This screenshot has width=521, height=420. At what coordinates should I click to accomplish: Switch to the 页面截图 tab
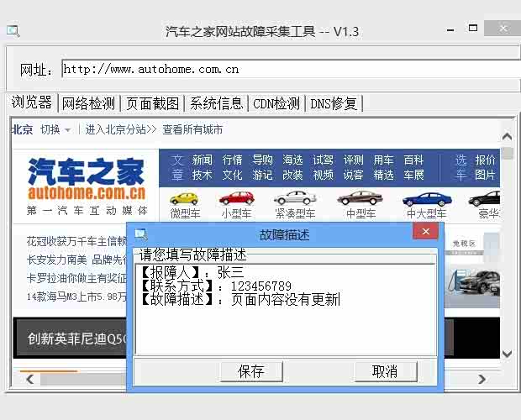click(152, 103)
